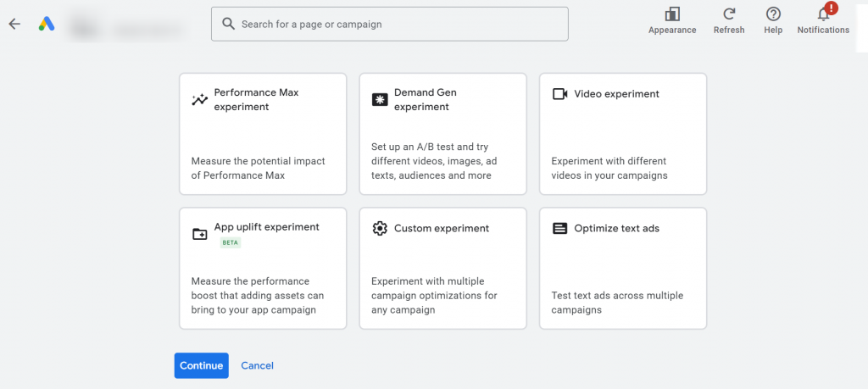Pick the App uplift experiment card
The width and height of the screenshot is (868, 389).
[263, 269]
